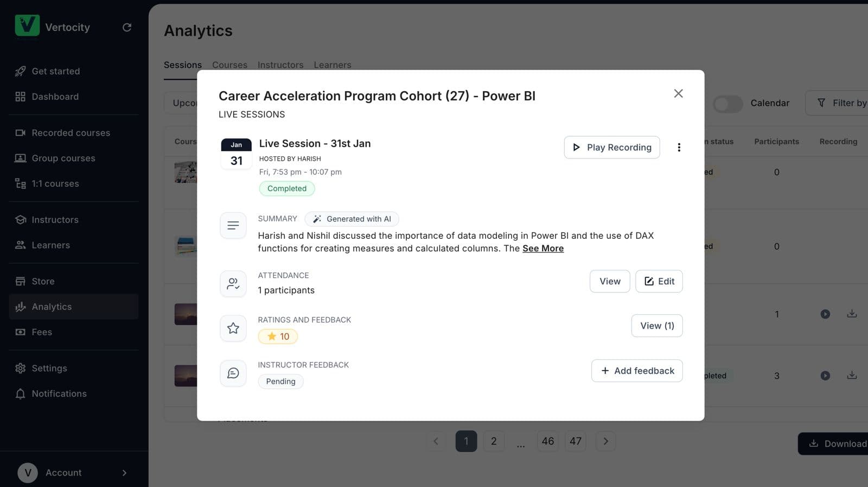
Task: Go to previous page arrow
Action: click(x=436, y=441)
